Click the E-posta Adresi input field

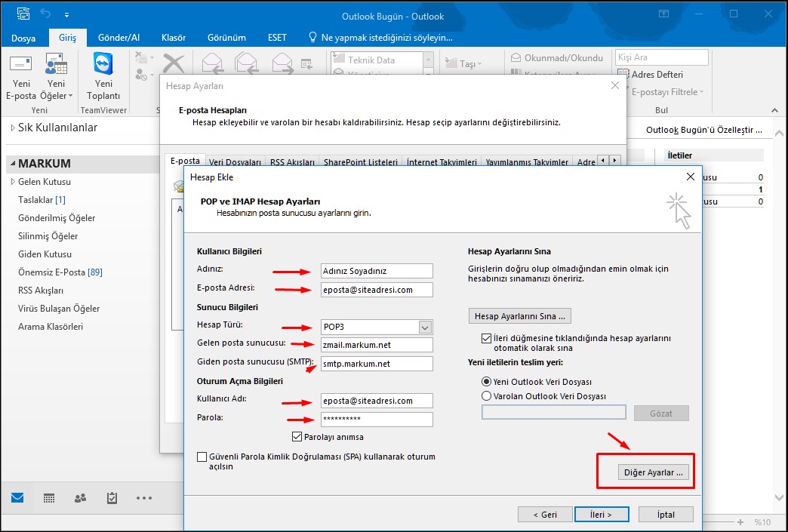click(x=377, y=290)
